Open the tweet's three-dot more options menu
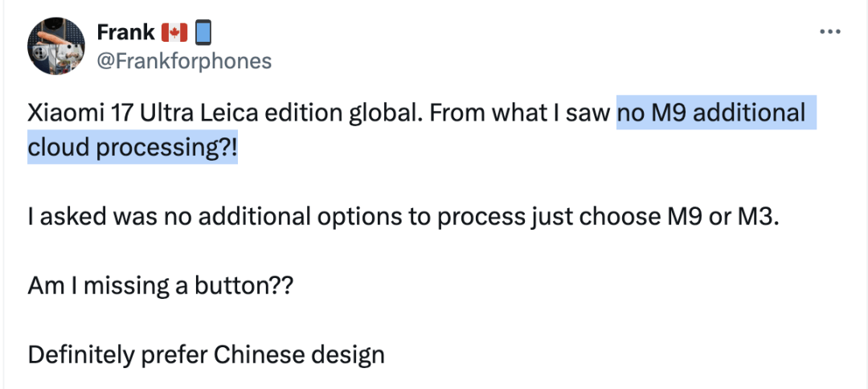Viewport: 868px width, 389px height. 829,32
